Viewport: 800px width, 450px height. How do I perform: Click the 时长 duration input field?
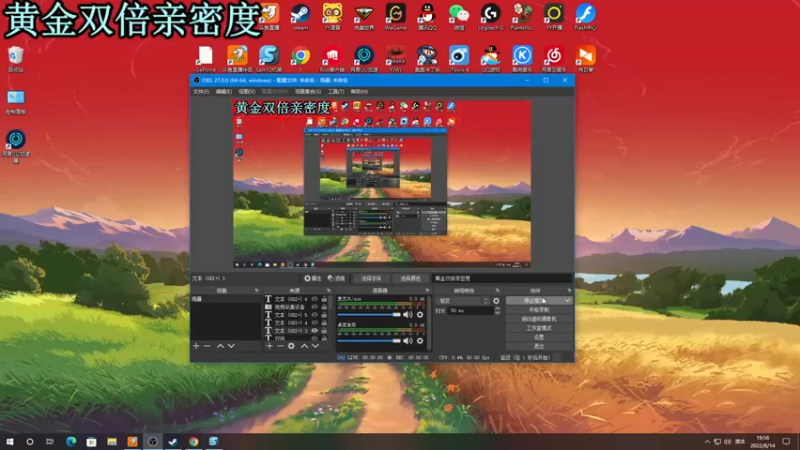click(471, 310)
